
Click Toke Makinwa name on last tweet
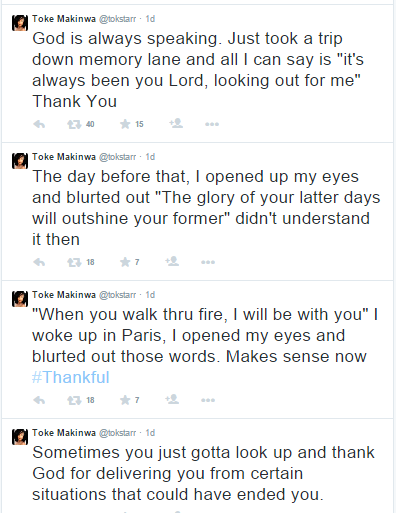pyautogui.click(x=64, y=433)
